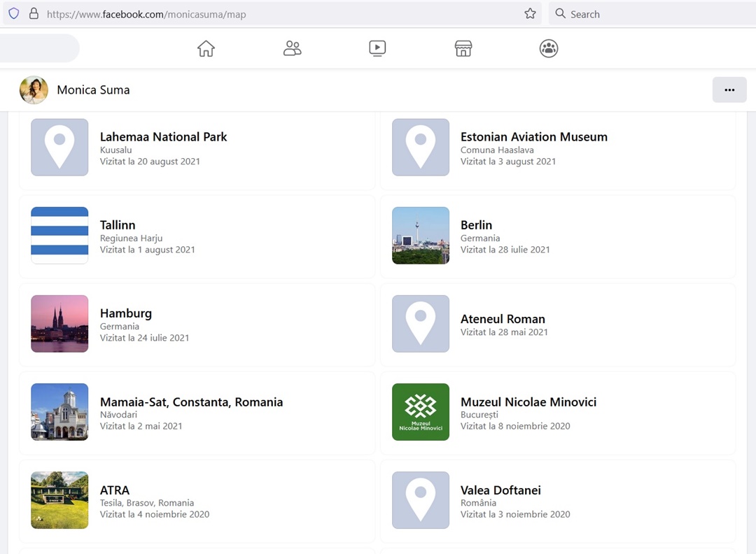Open the Groups icon in navigation

click(x=549, y=48)
